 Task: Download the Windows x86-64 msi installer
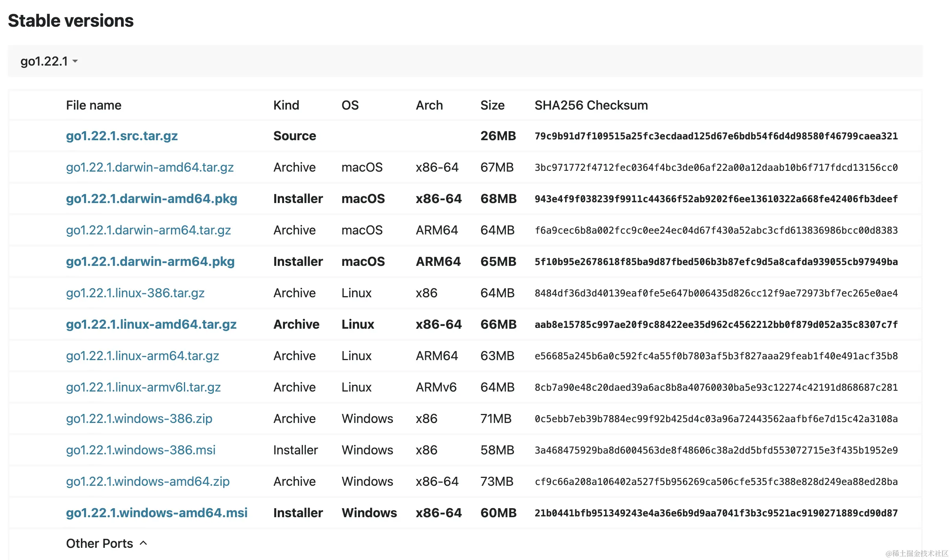[x=157, y=513]
